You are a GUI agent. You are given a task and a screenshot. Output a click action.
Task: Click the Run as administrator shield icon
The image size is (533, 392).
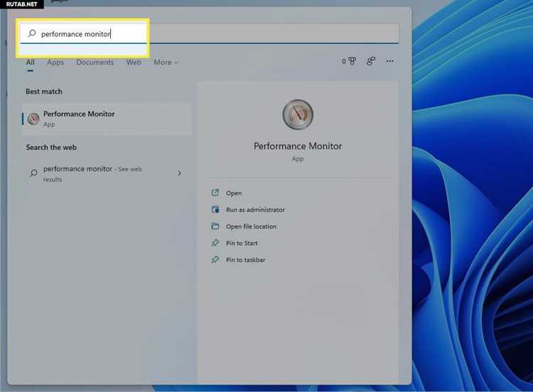(x=215, y=209)
